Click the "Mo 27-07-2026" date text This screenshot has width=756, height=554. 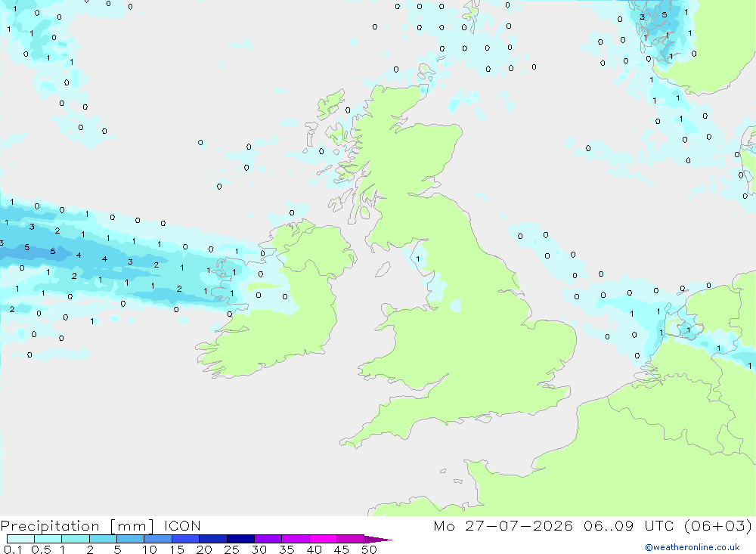tap(503, 525)
